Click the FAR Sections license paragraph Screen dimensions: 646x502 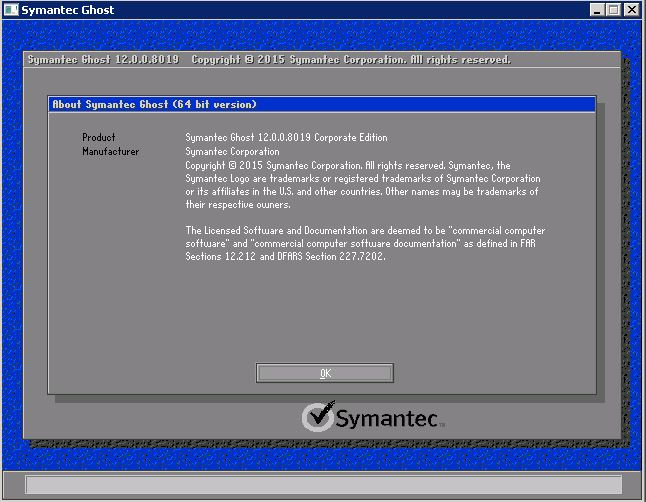point(365,243)
